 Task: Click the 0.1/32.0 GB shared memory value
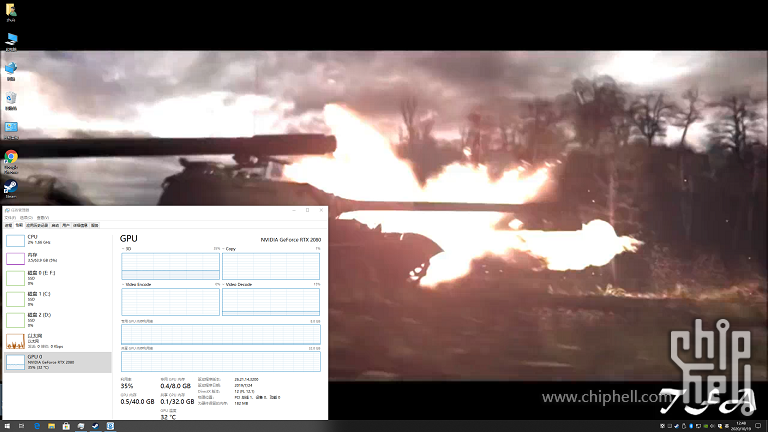tap(177, 402)
